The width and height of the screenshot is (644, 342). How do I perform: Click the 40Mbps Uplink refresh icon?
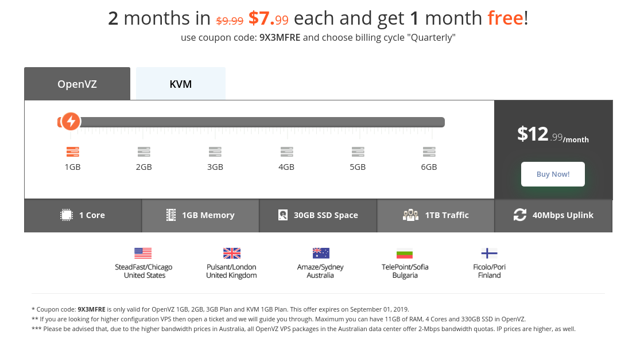point(520,215)
